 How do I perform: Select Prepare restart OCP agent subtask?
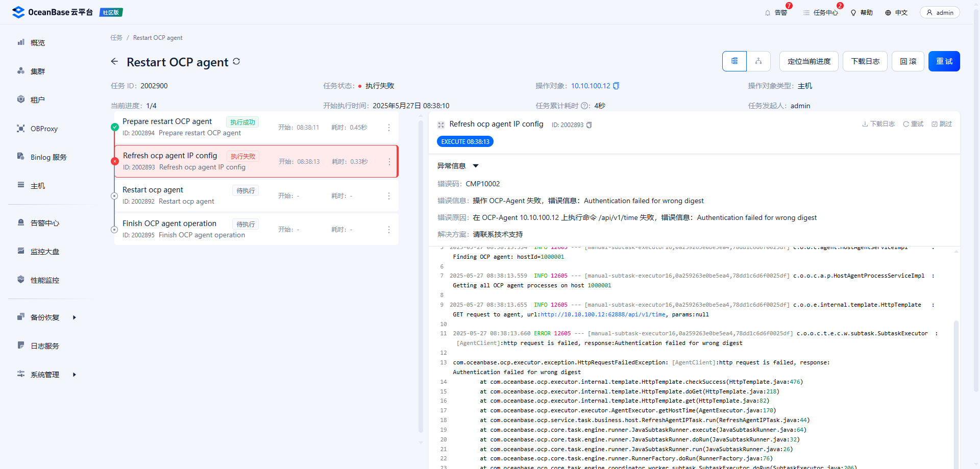[256, 127]
